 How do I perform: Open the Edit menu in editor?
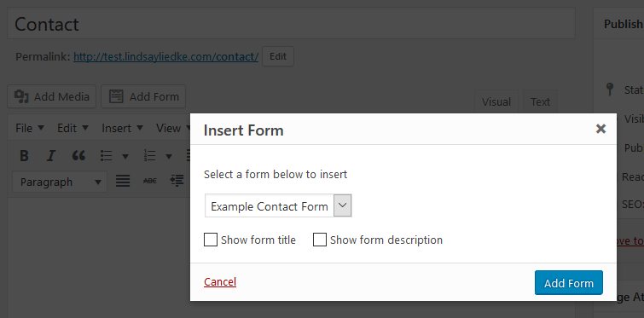73,129
